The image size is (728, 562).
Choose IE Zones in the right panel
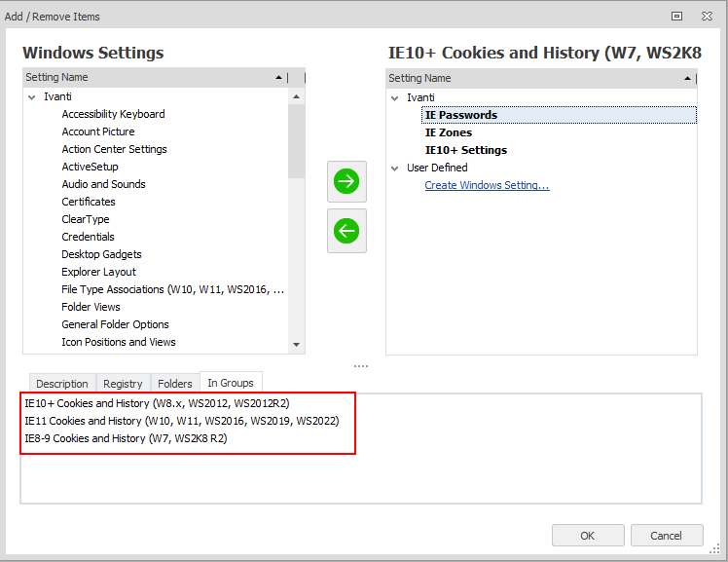(448, 132)
